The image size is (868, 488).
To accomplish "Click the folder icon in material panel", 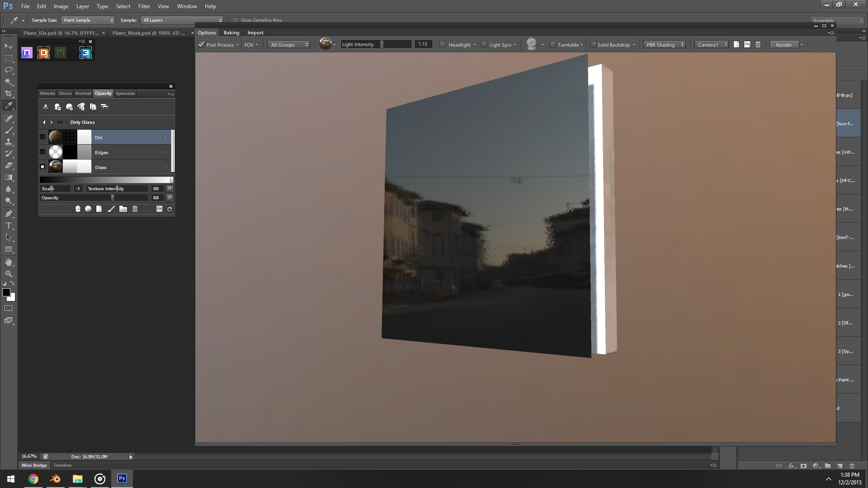I will point(123,209).
